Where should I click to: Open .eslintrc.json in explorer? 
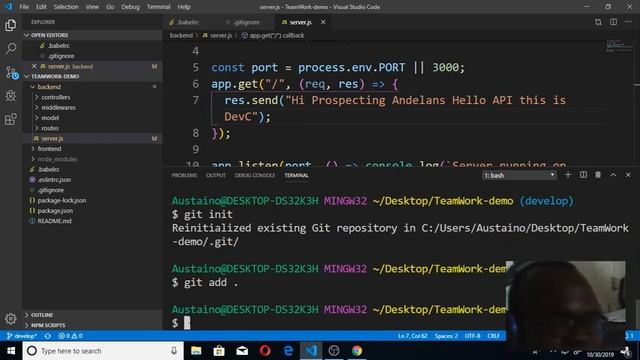pyautogui.click(x=93, y=180)
